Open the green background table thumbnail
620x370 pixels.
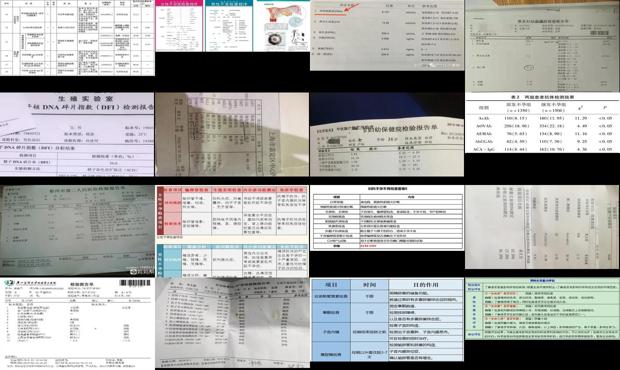pyautogui.click(x=542, y=309)
